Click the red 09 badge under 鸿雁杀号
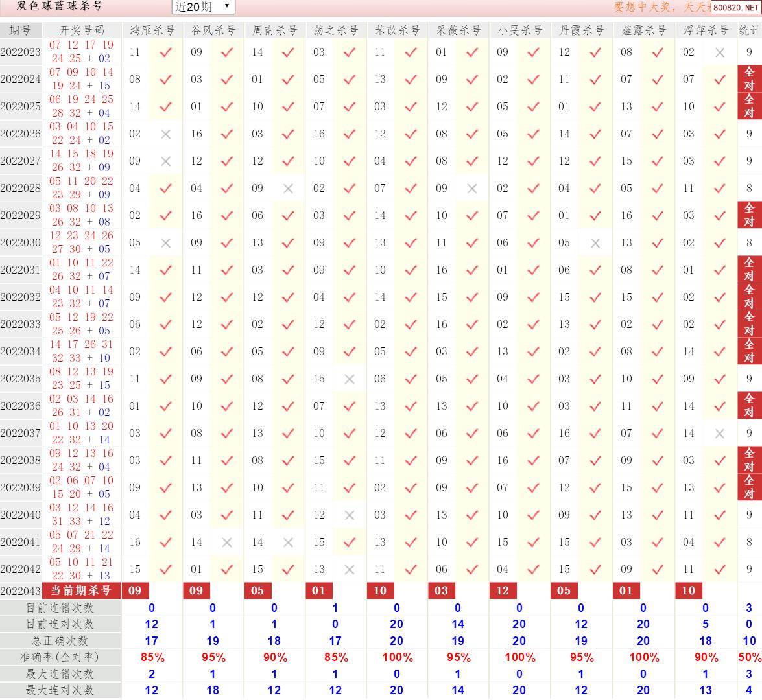The image size is (762, 700). tap(135, 590)
